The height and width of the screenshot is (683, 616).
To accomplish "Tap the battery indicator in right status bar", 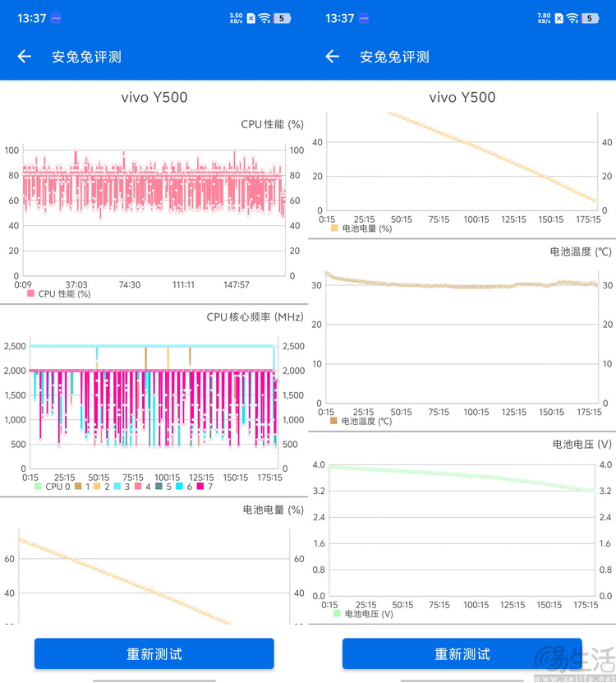I will click(591, 18).
